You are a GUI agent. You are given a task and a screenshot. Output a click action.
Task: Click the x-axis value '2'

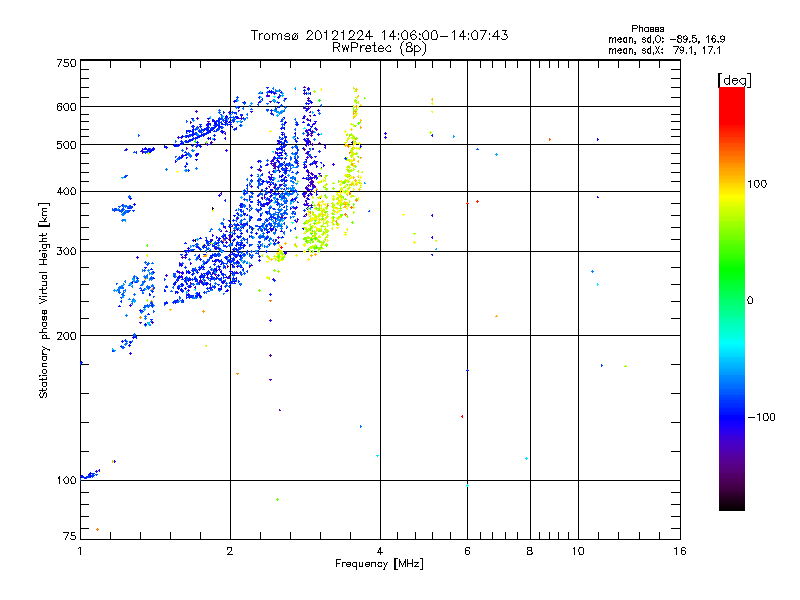[x=230, y=551]
